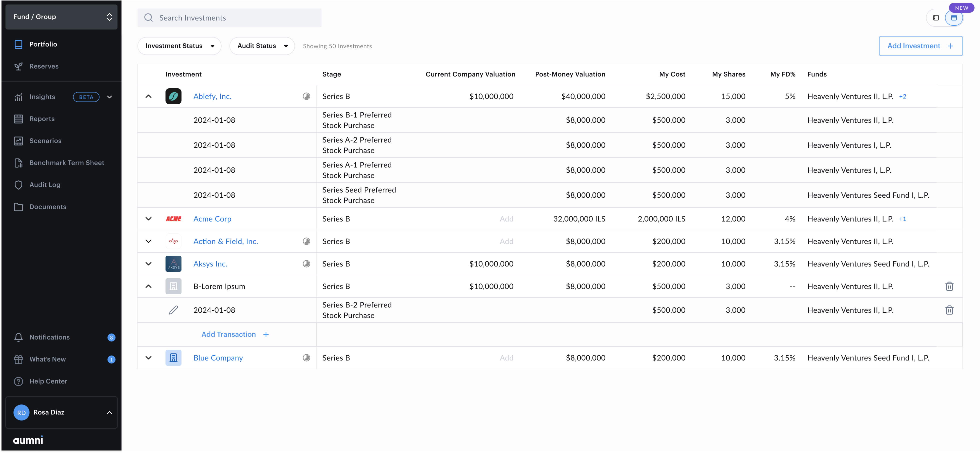Click the Scenarios chart icon
The height and width of the screenshot is (453, 980).
click(x=18, y=141)
